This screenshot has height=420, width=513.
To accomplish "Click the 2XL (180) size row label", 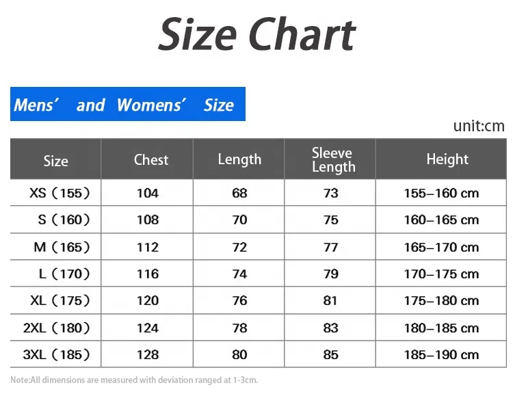I will [x=56, y=328].
